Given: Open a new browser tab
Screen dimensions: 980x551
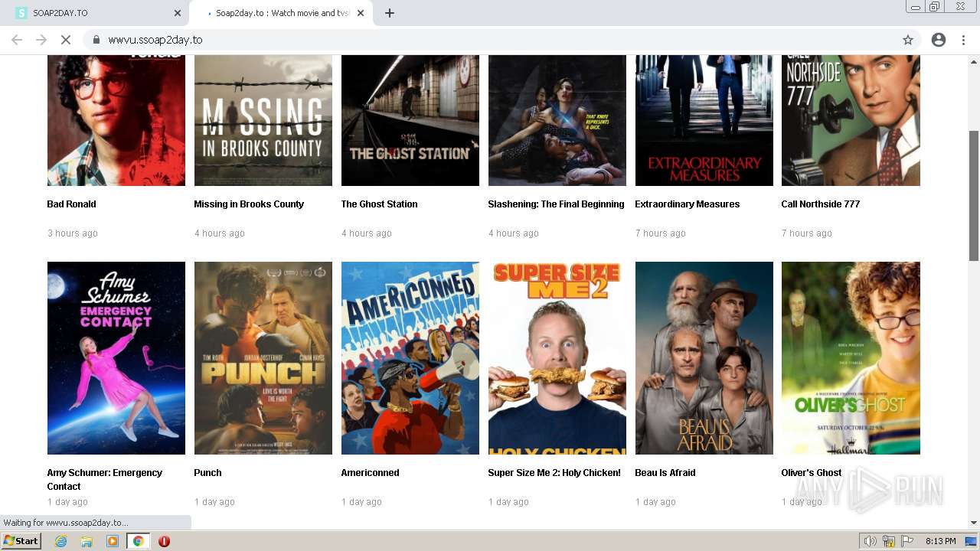Looking at the screenshot, I should [x=390, y=13].
